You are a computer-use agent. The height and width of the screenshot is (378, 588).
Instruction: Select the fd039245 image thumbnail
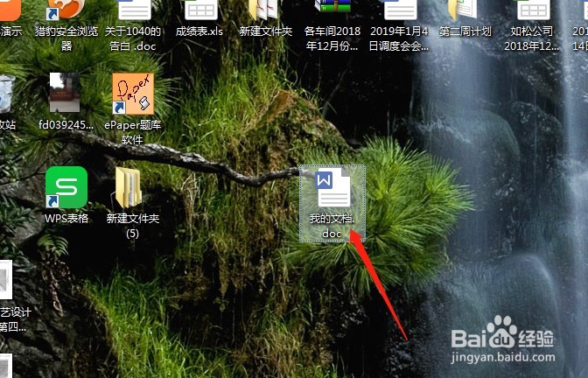coord(65,93)
